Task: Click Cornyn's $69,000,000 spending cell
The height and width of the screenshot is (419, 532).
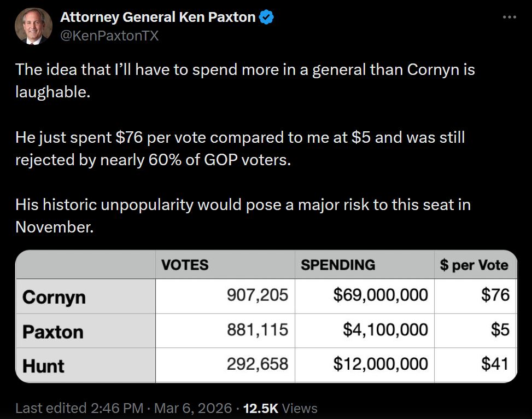Action: pos(381,295)
